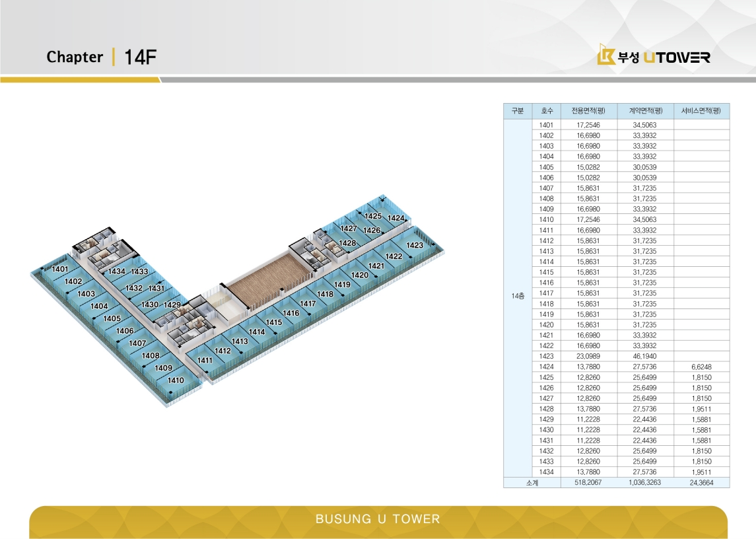Click room label 1408 on the plan
This screenshot has width=756, height=539.
pos(151,355)
